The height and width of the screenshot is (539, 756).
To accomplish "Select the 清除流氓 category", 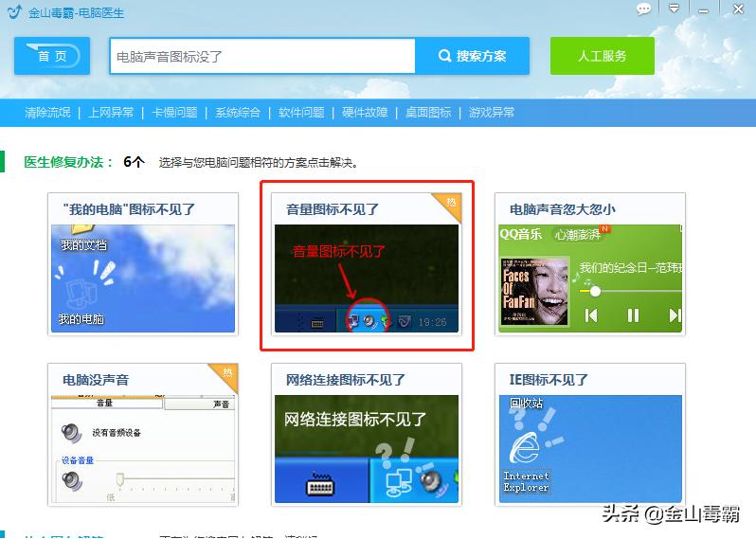I will tap(47, 113).
